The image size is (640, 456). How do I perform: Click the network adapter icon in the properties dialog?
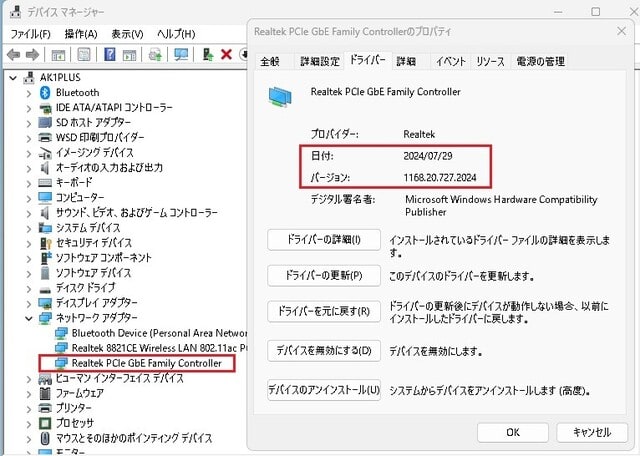point(280,97)
